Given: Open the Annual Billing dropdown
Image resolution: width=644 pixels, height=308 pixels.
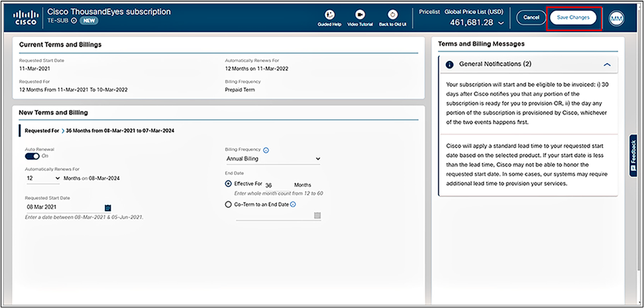Looking at the screenshot, I should point(273,159).
